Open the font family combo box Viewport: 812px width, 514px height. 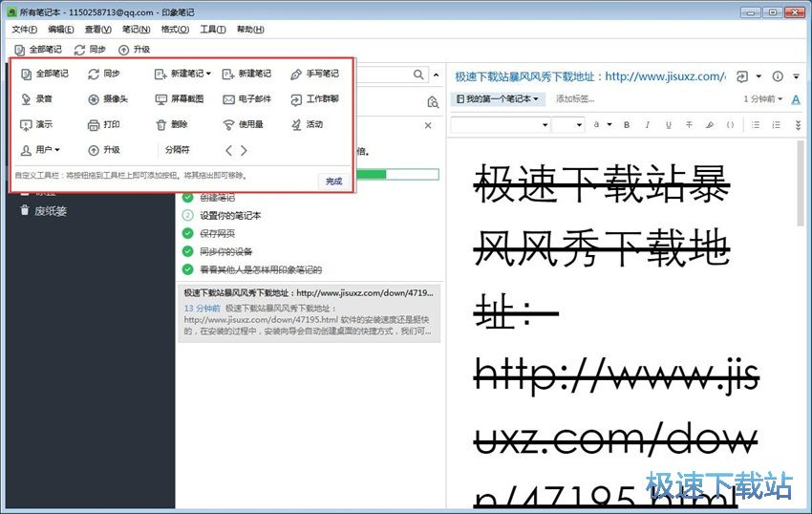[501, 125]
